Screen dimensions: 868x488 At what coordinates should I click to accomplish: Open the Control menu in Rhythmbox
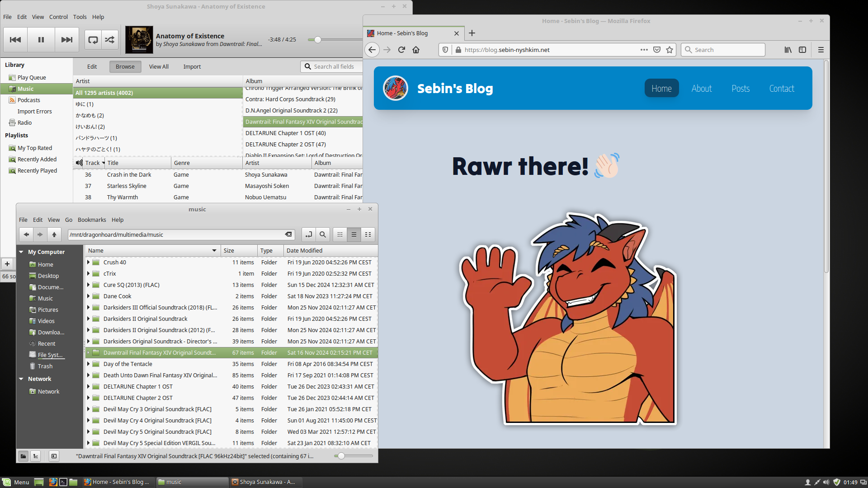coord(58,17)
